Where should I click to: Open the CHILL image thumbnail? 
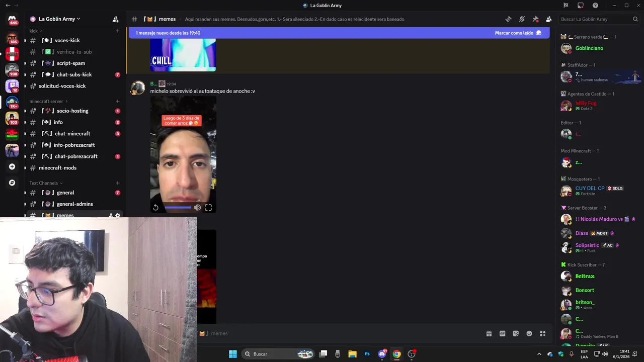click(x=183, y=55)
